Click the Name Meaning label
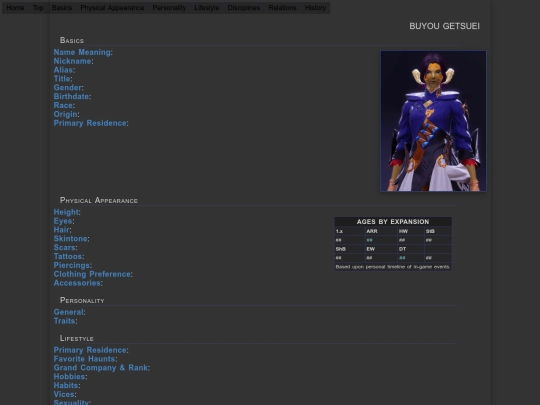Image resolution: width=540 pixels, height=405 pixels. [82, 52]
